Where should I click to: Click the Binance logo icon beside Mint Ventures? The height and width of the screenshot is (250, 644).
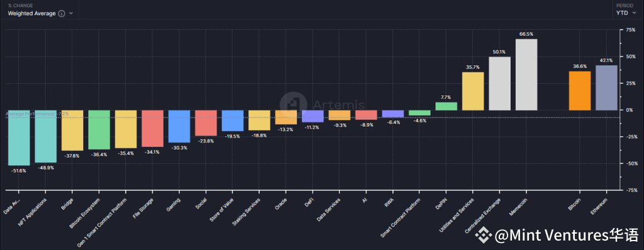(483, 235)
